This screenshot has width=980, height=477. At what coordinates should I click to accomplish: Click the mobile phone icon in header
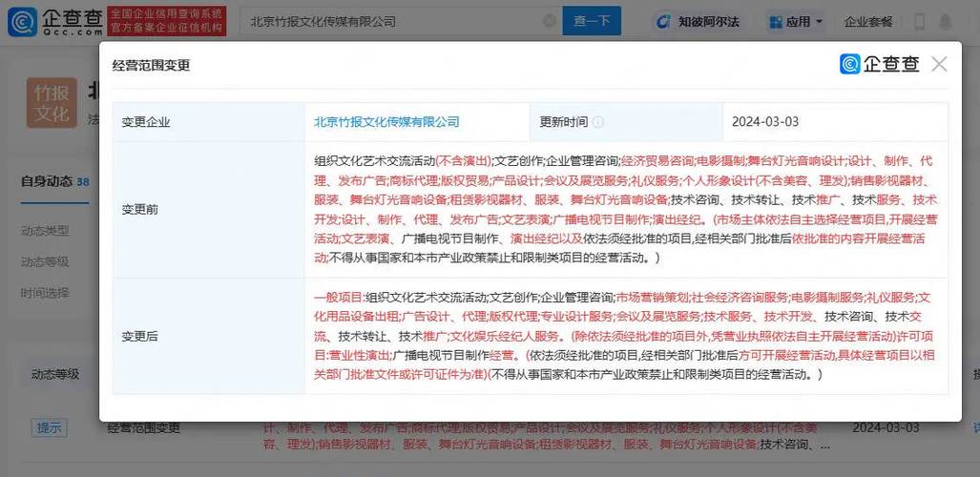tap(919, 22)
